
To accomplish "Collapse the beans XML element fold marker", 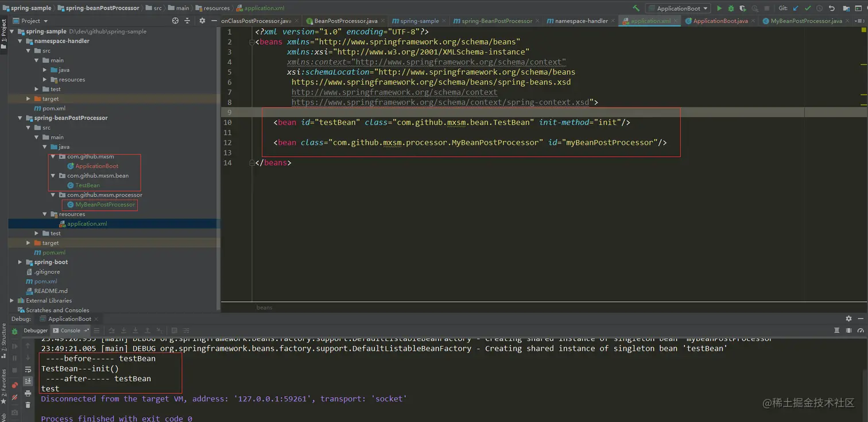I will pos(252,42).
